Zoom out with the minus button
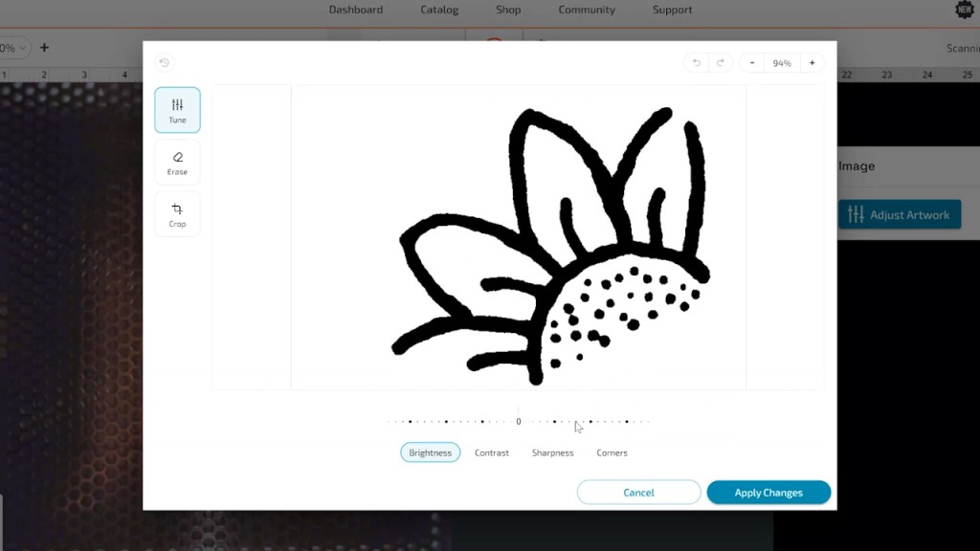Screen dimensions: 980x551 [752, 63]
